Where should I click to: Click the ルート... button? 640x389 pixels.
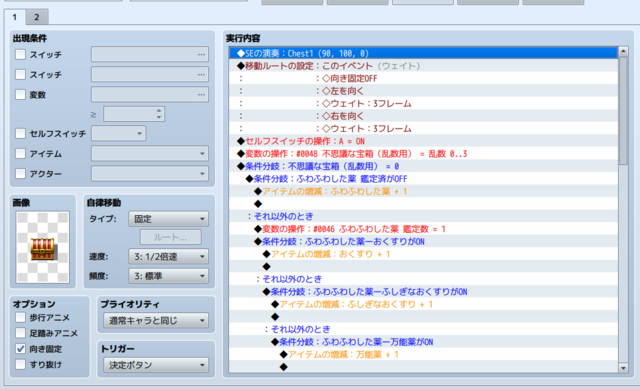171,237
